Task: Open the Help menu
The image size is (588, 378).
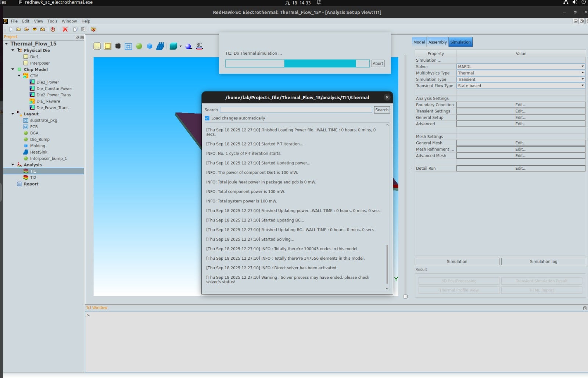Action: [x=86, y=21]
